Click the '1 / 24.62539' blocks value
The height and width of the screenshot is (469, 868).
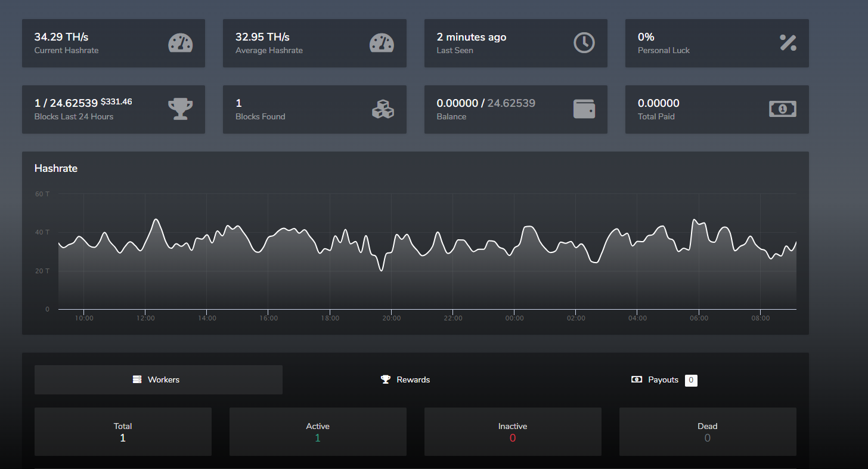(x=66, y=103)
